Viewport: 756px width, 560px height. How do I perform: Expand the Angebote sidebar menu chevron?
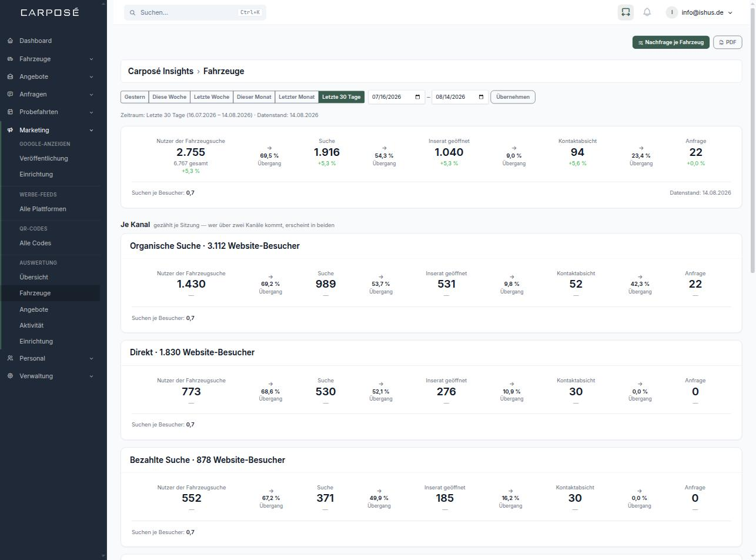tap(91, 76)
